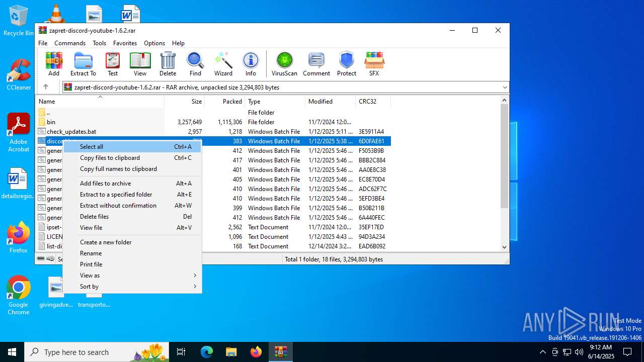Expand the View as submenu
This screenshot has width=644, height=362.
coord(133,275)
